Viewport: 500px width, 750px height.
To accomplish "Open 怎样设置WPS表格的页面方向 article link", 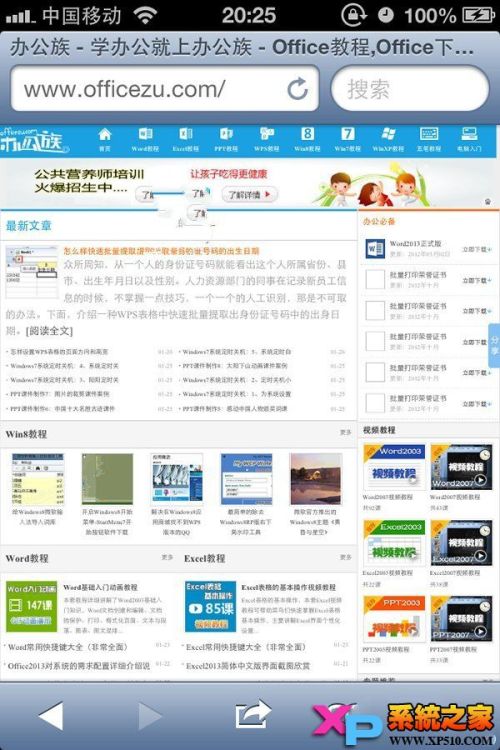I will (x=59, y=352).
